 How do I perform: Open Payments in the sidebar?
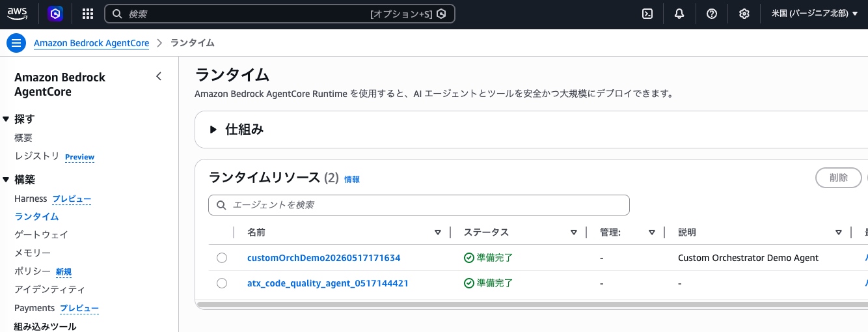point(34,308)
